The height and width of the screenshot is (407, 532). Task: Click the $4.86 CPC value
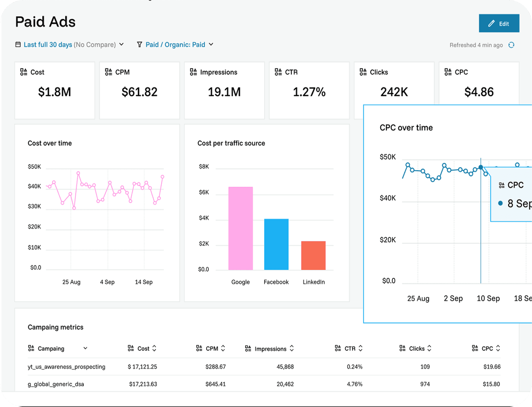479,92
